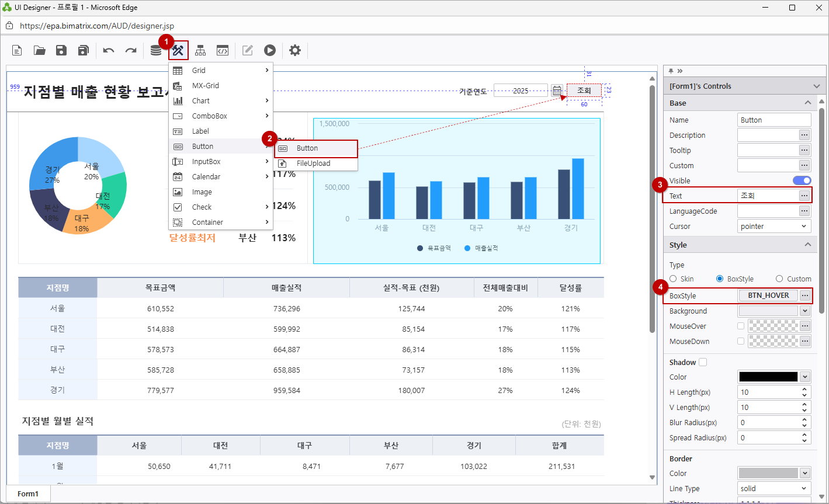The height and width of the screenshot is (504, 829).
Task: Click the Save icon in toolbar
Action: [x=61, y=51]
